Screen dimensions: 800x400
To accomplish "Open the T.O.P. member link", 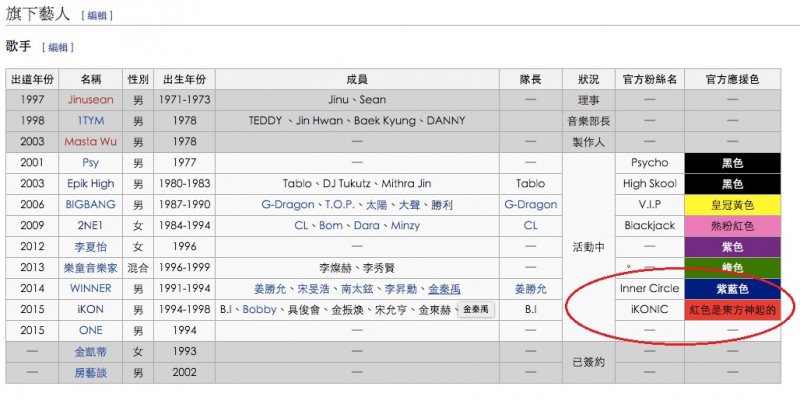I will tap(340, 205).
